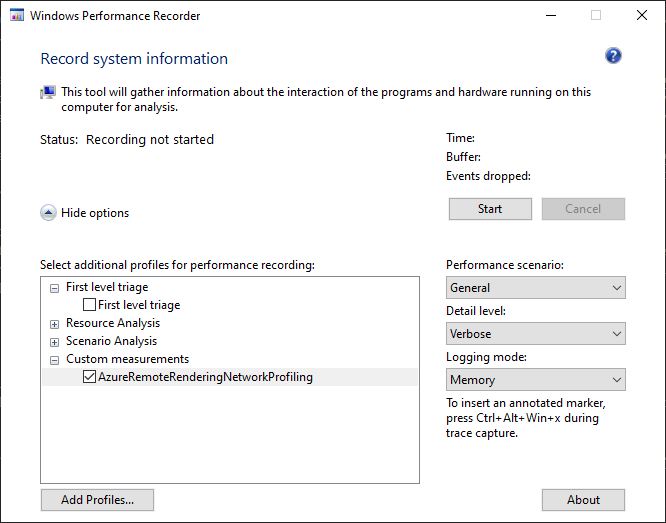Screen dimensions: 666x523
Task: Collapse the First level triage group
Action: [54, 288]
